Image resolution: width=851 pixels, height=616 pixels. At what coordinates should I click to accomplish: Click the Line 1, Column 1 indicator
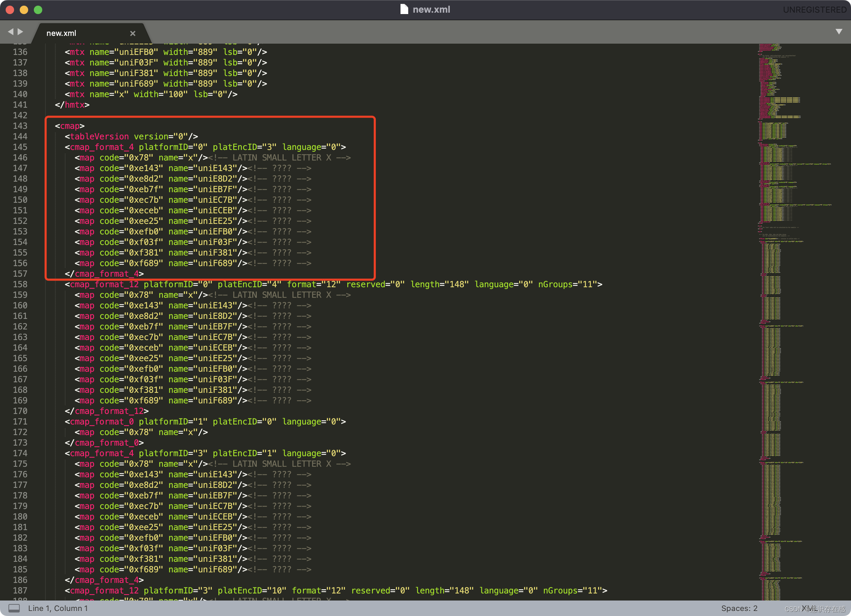(58, 608)
